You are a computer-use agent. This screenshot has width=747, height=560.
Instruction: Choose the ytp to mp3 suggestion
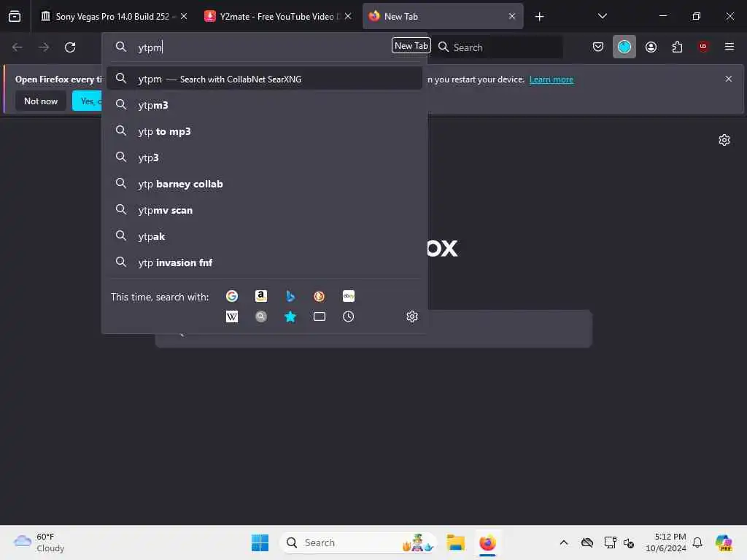(x=264, y=131)
